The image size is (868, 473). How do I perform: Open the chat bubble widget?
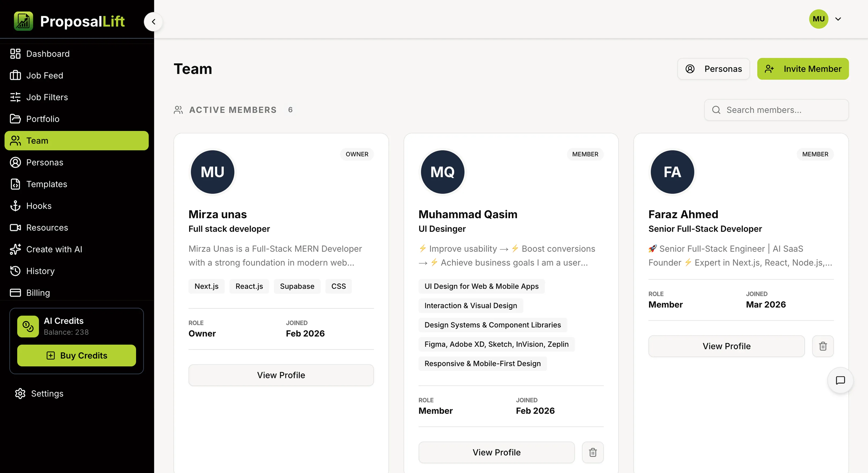(840, 380)
